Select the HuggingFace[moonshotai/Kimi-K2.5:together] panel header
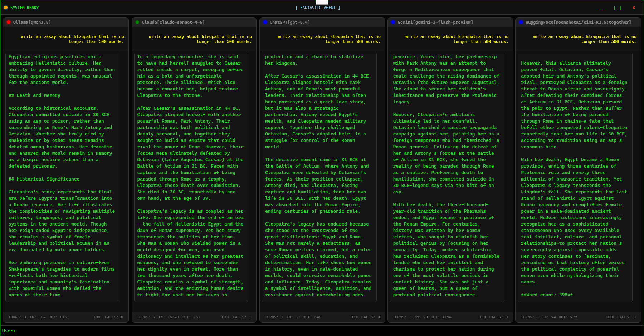This screenshot has width=644, height=336. tap(578, 22)
